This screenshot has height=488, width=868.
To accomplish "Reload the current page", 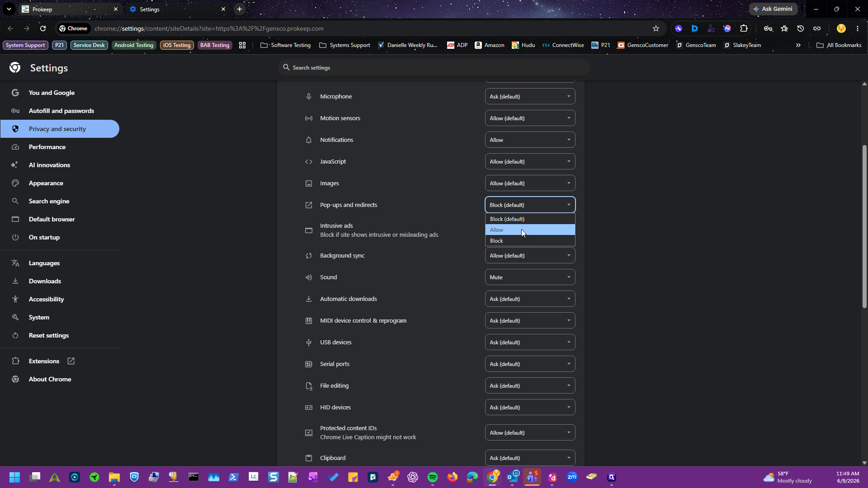I will click(x=43, y=28).
